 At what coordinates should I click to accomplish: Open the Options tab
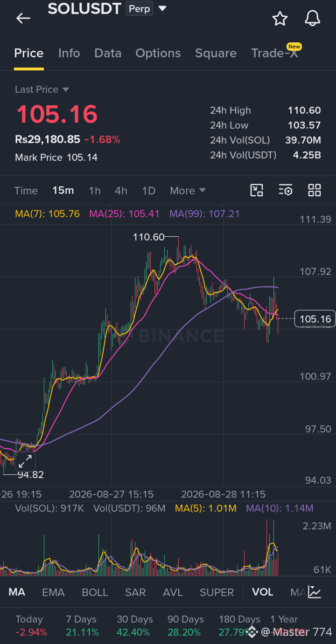tap(158, 53)
